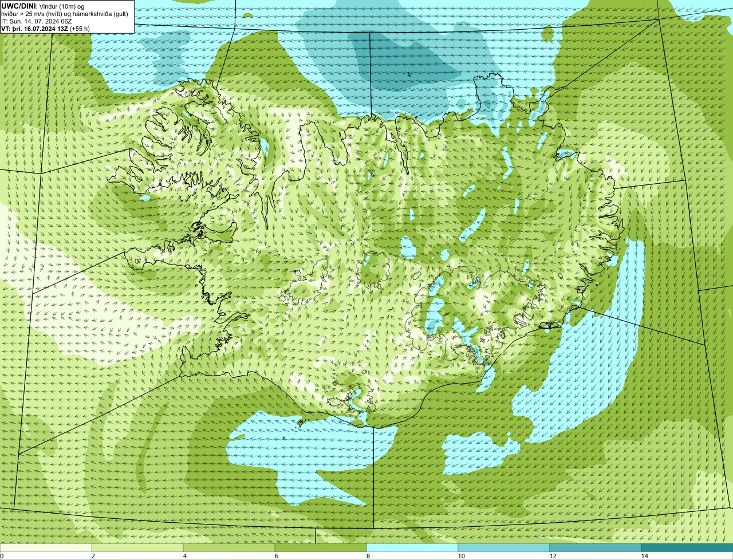The image size is (733, 560).
Task: Click the 2–4 m/s light green scale segment
Action: click(x=137, y=548)
